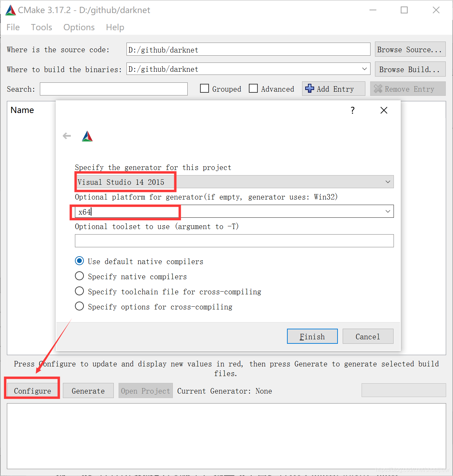The height and width of the screenshot is (476, 453).
Task: Click 'Optional toolset to use' label
Action: [157, 227]
